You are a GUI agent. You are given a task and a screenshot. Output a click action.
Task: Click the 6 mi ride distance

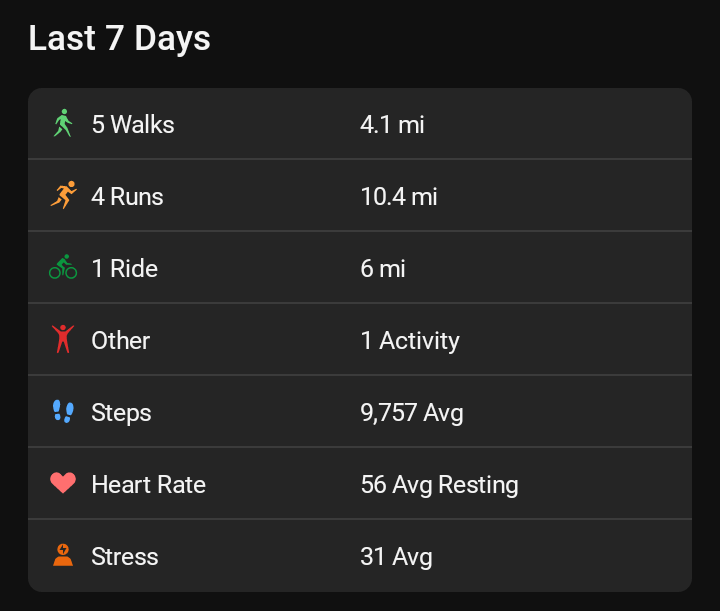click(383, 268)
